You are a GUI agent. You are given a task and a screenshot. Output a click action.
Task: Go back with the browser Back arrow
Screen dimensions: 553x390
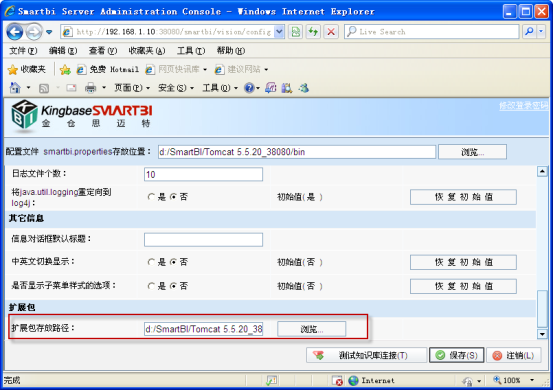coord(15,32)
